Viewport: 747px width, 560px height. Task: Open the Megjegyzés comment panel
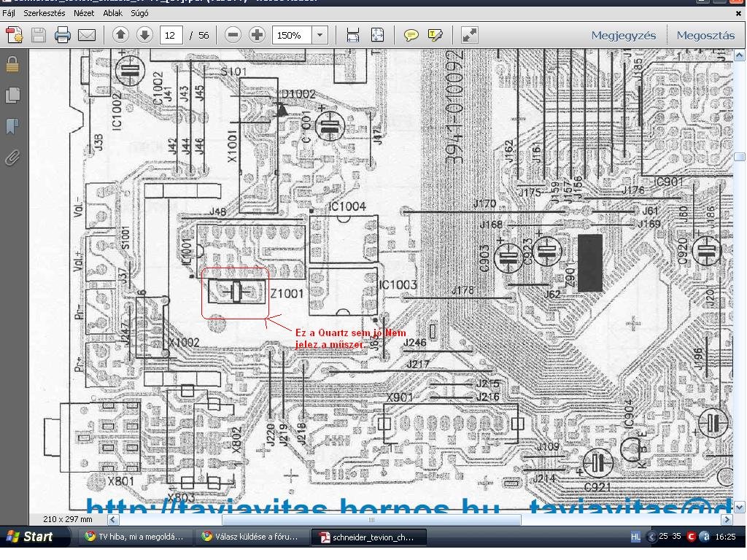tap(623, 35)
